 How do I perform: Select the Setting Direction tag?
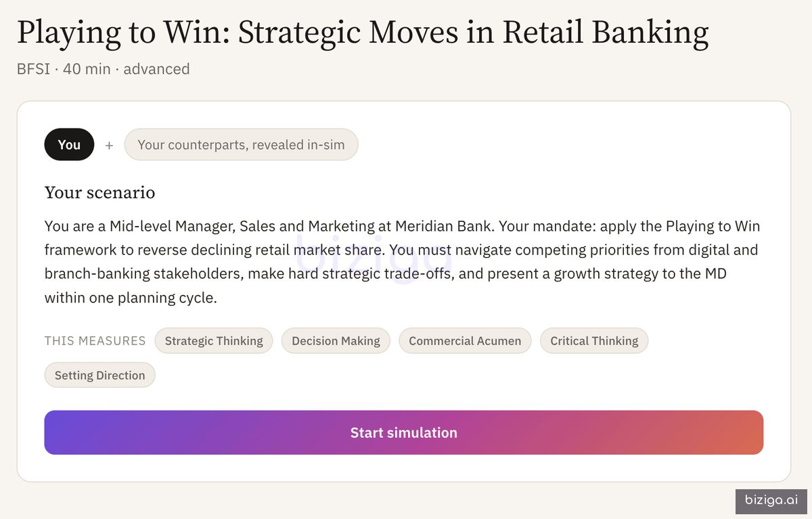pos(100,376)
